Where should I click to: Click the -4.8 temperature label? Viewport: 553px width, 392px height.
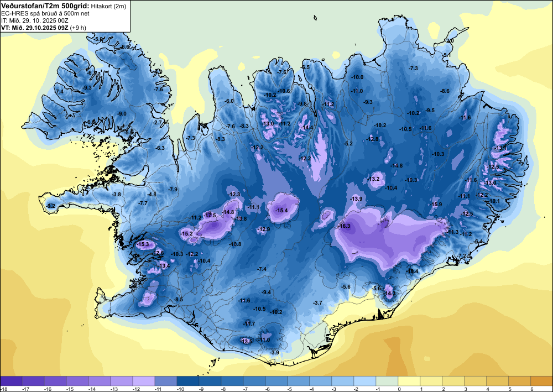pyautogui.click(x=152, y=194)
